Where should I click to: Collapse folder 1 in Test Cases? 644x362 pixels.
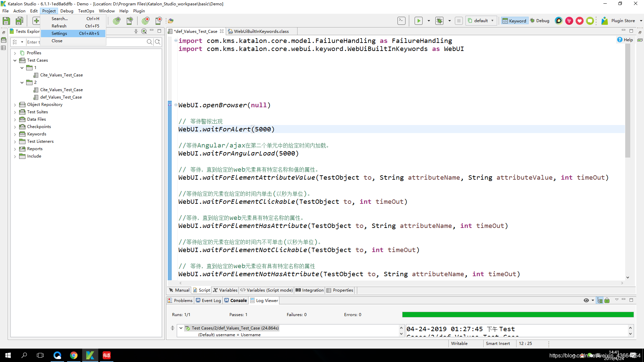click(22, 68)
